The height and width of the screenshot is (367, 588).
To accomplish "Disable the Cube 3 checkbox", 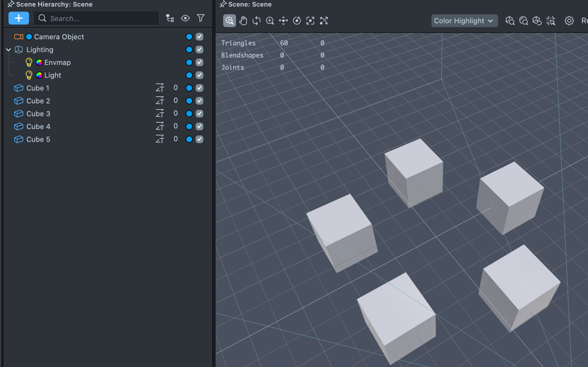I will tap(199, 114).
